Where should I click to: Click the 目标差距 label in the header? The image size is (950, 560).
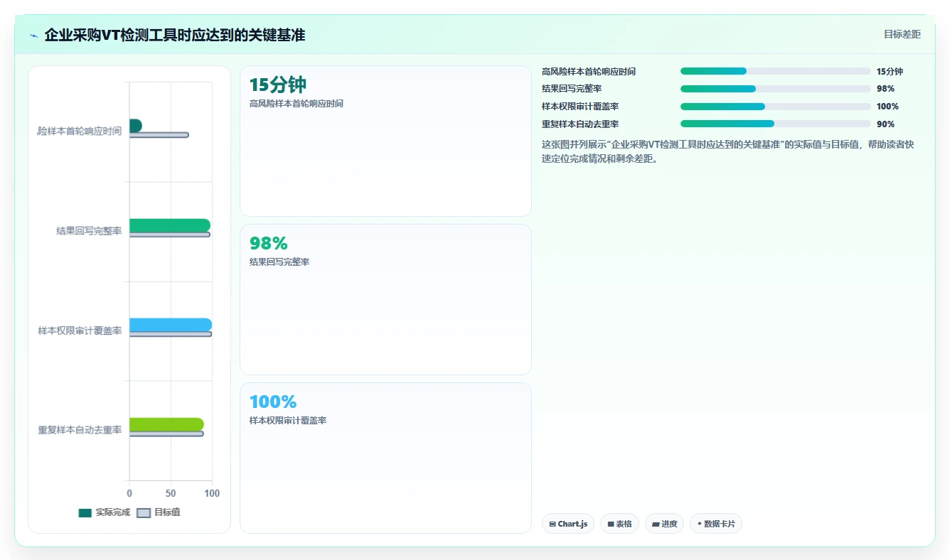coord(902,34)
